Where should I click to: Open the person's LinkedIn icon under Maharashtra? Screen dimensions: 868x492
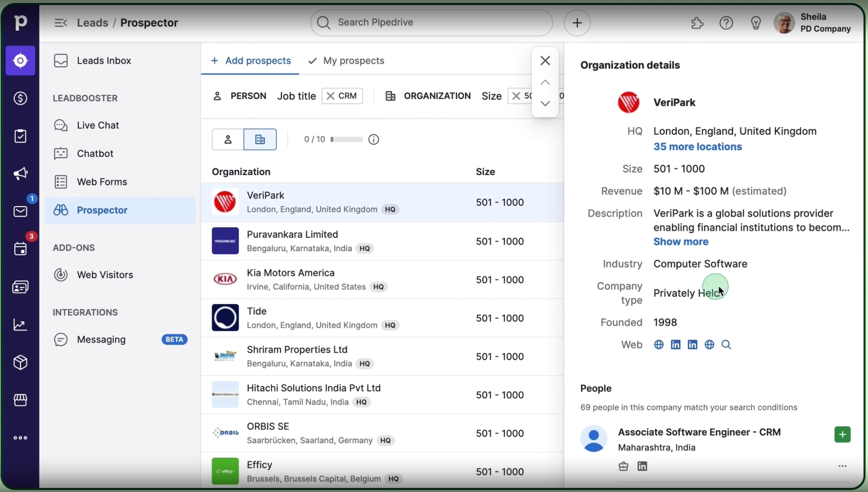[x=642, y=467]
